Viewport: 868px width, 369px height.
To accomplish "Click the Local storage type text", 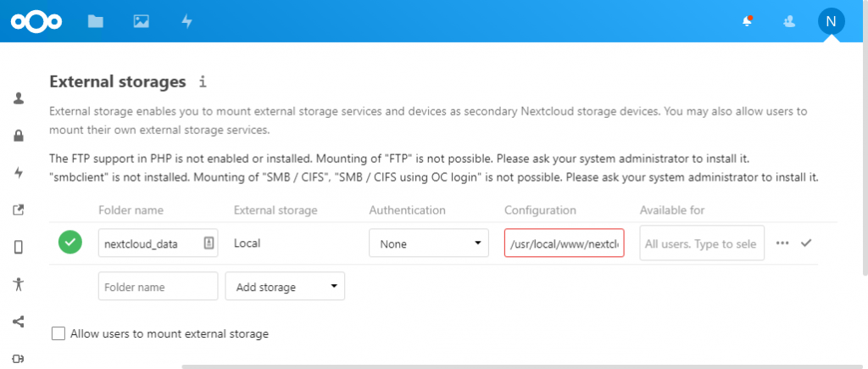I will click(247, 243).
